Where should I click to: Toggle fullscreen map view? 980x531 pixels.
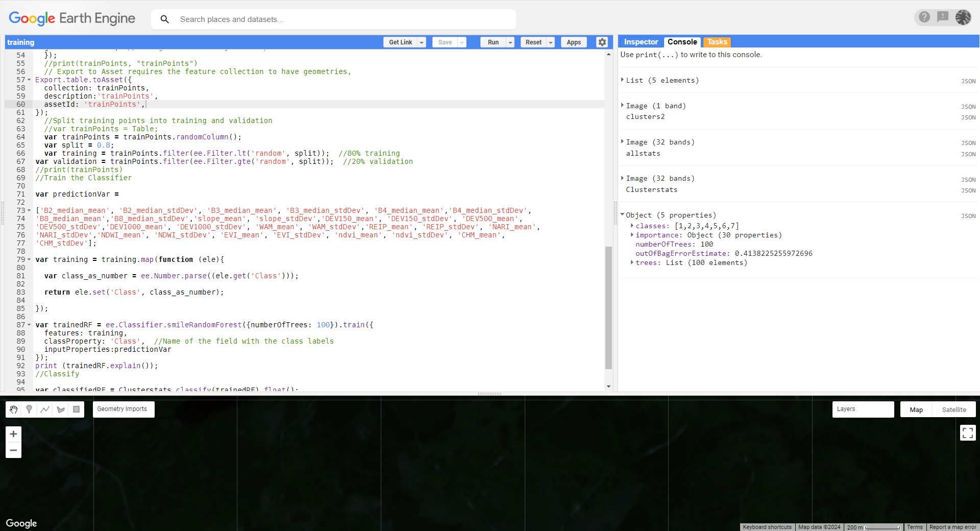pyautogui.click(x=968, y=433)
